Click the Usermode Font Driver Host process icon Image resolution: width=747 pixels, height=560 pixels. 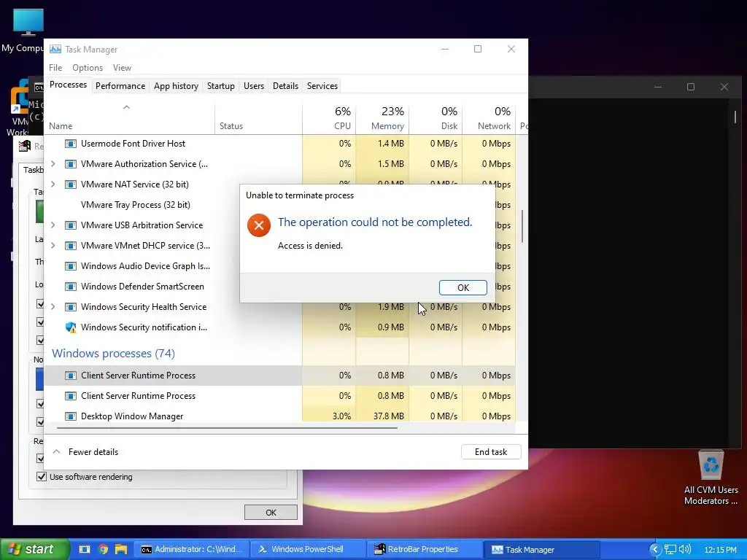71,144
